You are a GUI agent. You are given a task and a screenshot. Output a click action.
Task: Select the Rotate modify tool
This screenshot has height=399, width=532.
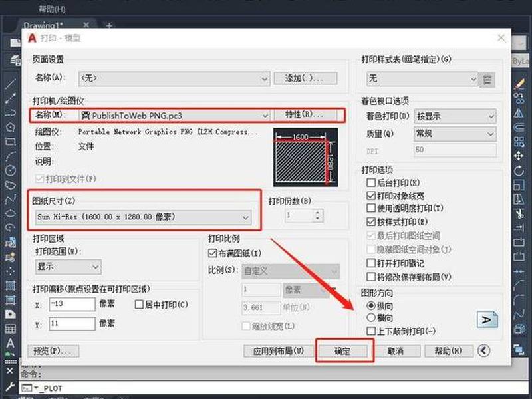pyautogui.click(x=519, y=170)
